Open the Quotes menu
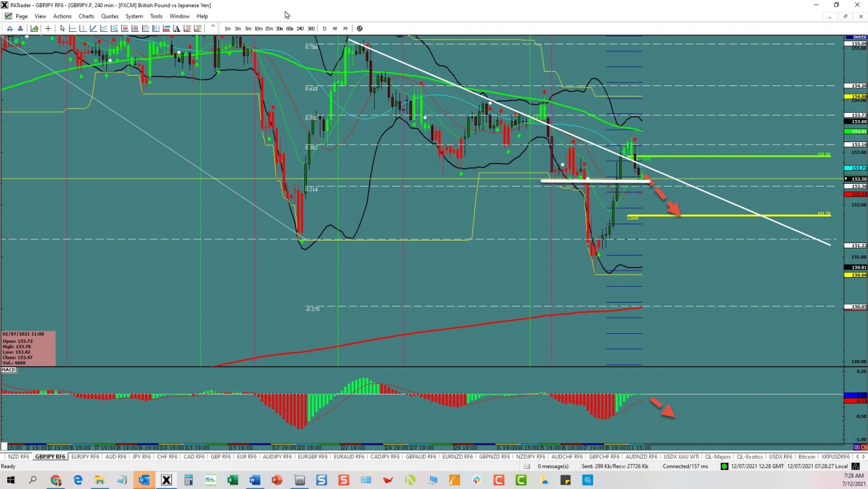This screenshot has width=868, height=489. 109,16
